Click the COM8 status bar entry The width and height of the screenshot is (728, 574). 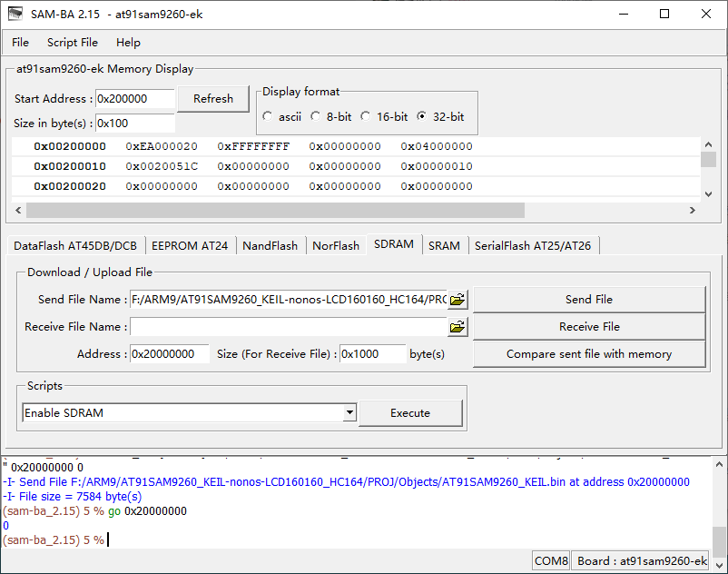click(551, 561)
